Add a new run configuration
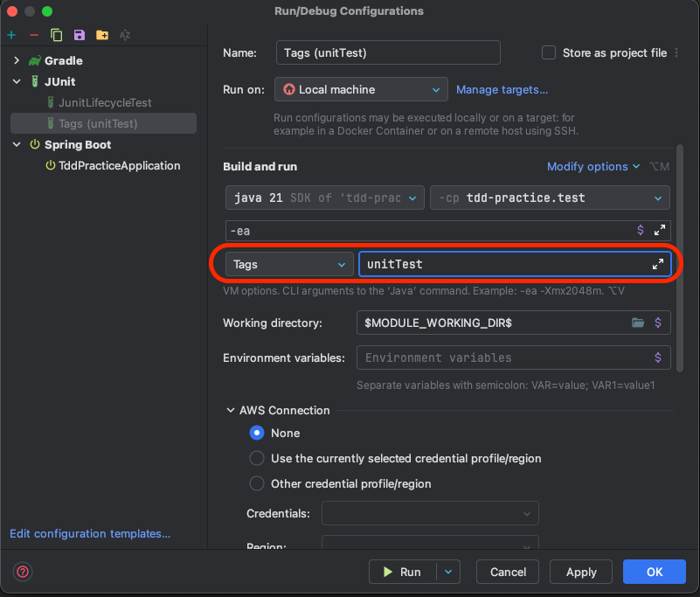This screenshot has width=700, height=597. point(11,35)
